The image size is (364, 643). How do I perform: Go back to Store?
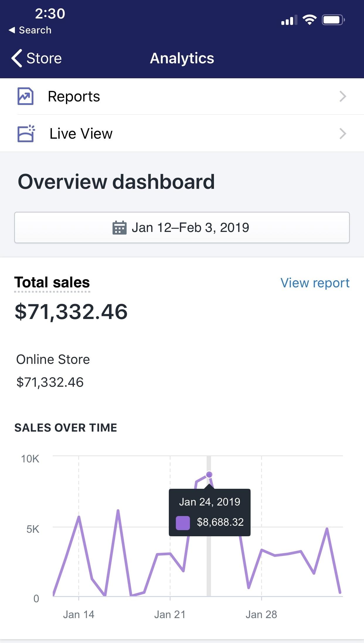tap(44, 58)
